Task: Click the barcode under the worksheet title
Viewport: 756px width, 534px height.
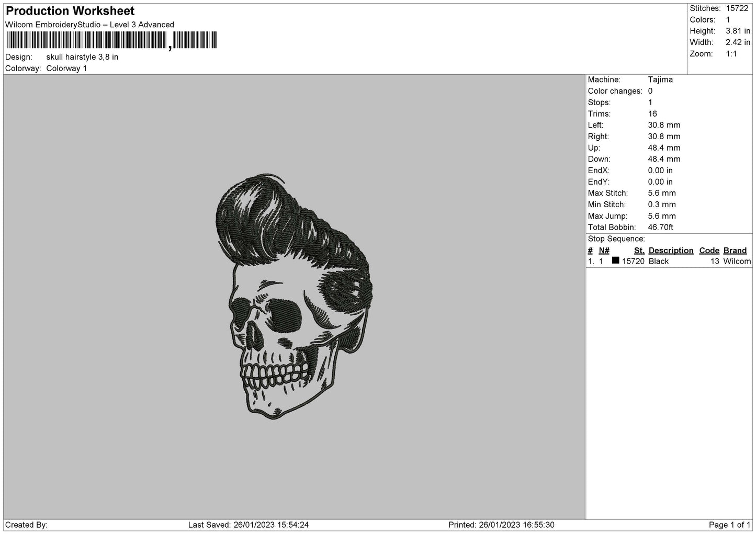Action: pos(111,40)
